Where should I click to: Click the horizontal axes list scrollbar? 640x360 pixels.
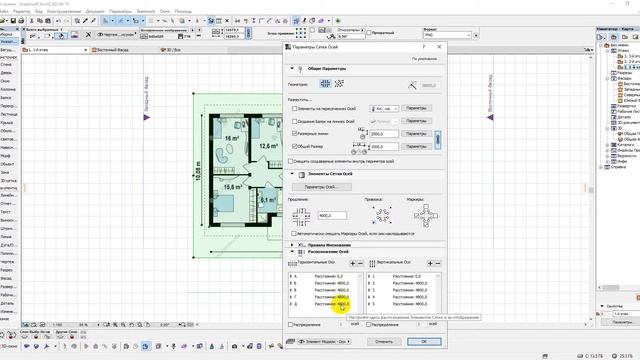[360, 293]
